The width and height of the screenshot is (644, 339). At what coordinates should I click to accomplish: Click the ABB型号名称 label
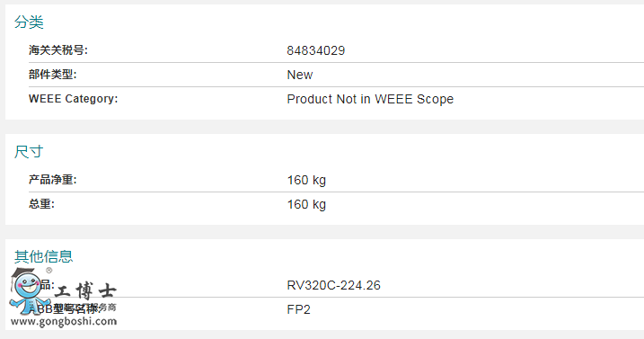click(65, 308)
